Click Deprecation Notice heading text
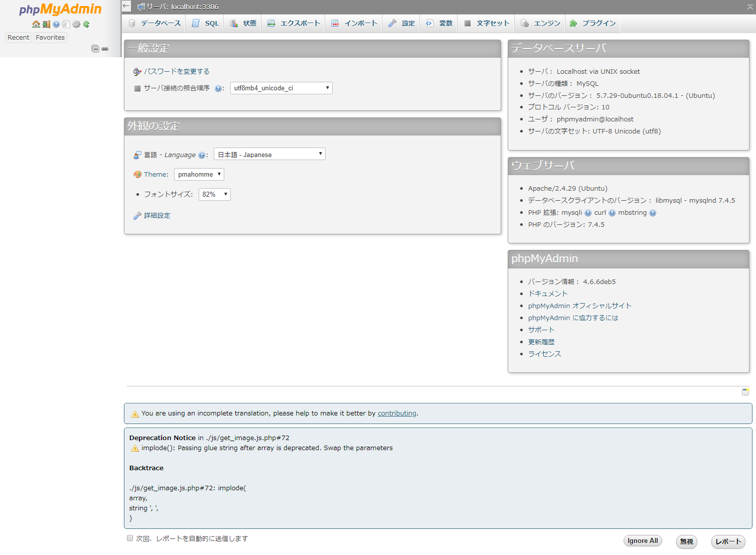 [163, 438]
